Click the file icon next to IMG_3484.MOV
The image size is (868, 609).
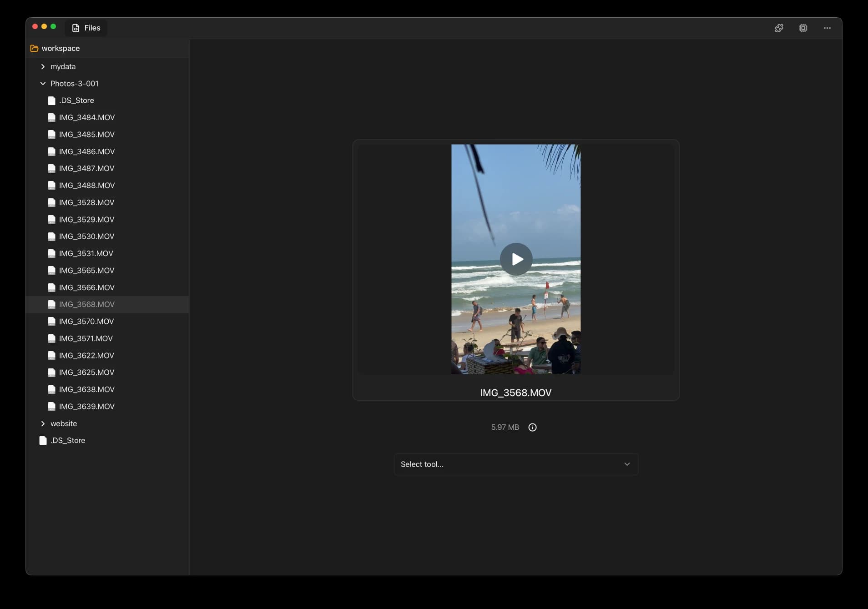51,117
